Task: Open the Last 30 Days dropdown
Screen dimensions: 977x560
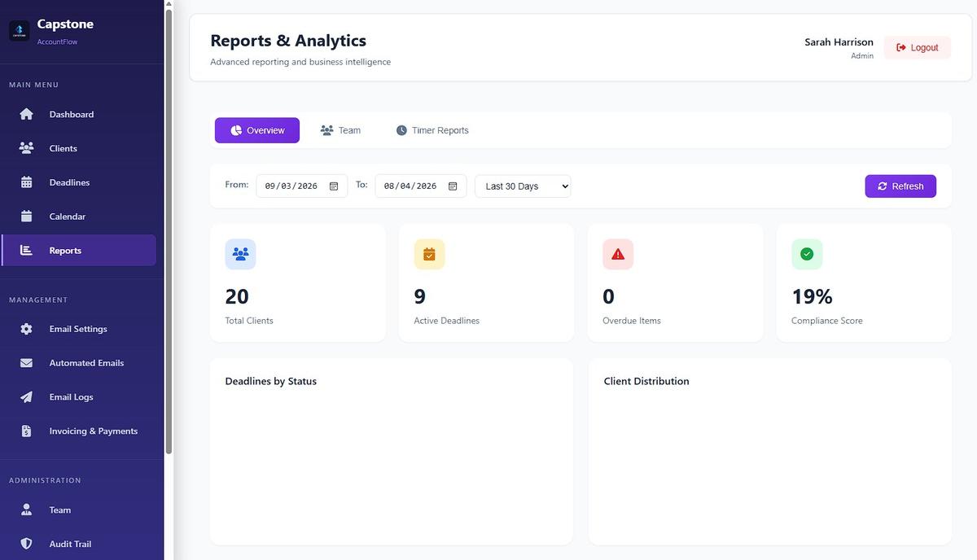Action: coord(522,186)
